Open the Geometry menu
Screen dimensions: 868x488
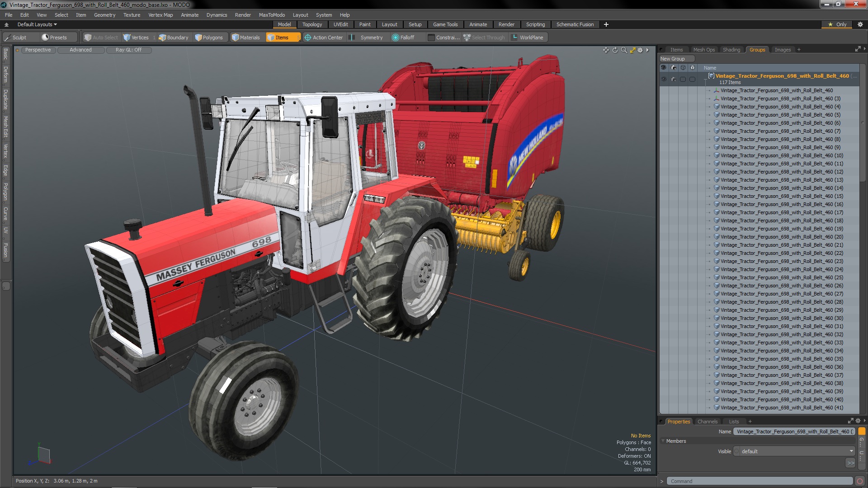(104, 15)
